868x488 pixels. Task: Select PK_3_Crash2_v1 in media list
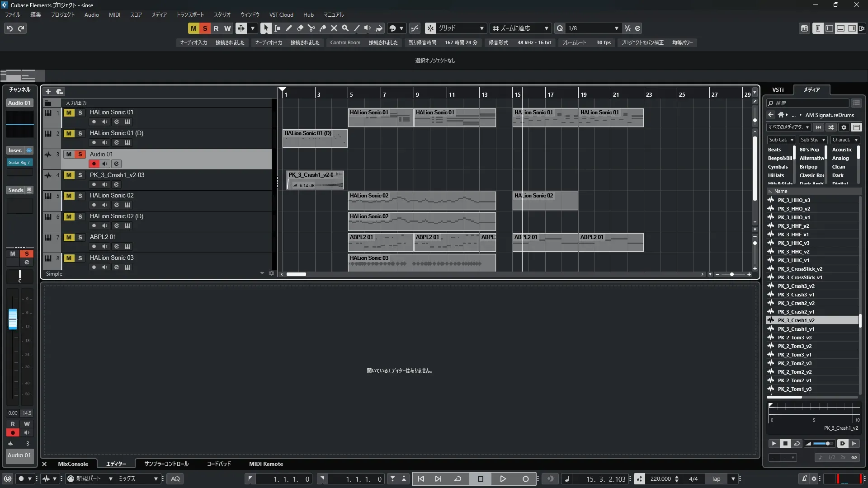click(796, 312)
